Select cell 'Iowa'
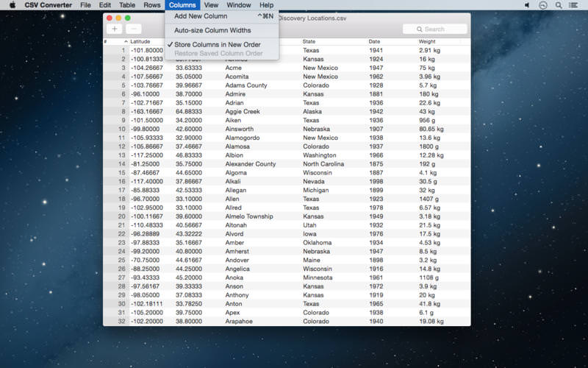 tap(309, 234)
